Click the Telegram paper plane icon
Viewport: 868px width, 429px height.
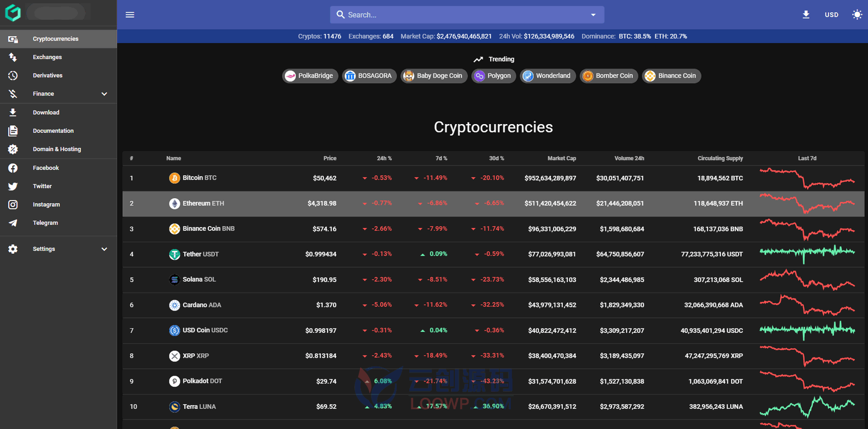click(13, 223)
